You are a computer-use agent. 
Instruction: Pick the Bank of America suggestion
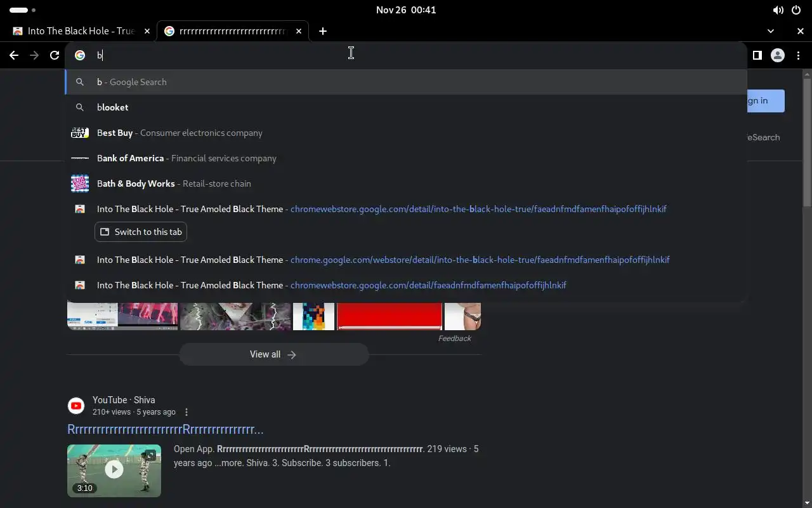[x=406, y=158]
